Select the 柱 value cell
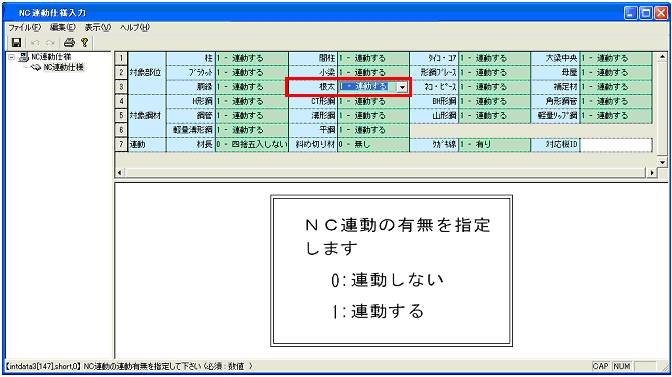672x377 pixels. pyautogui.click(x=252, y=58)
